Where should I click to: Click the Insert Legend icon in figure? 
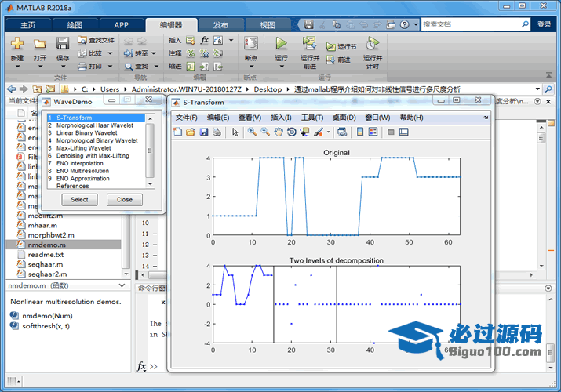pos(373,132)
